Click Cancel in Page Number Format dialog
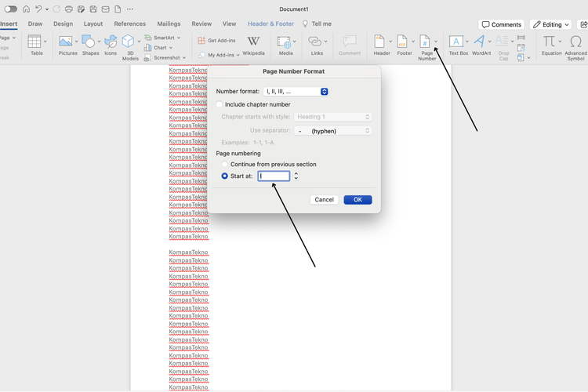Image resolution: width=588 pixels, height=392 pixels. click(x=325, y=200)
